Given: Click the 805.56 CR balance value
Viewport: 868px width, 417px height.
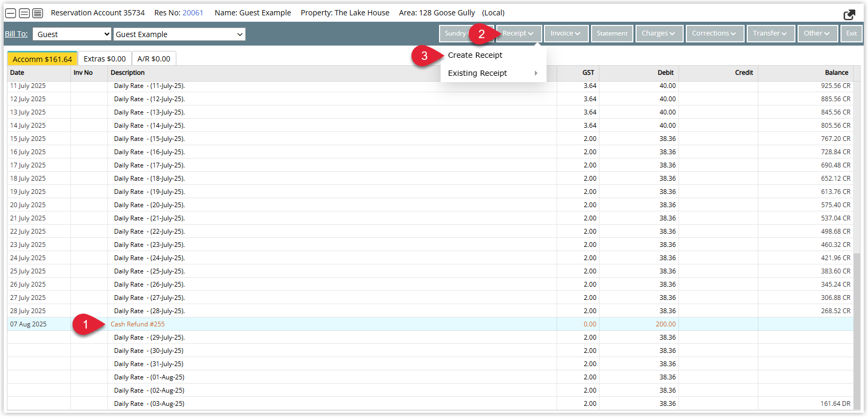Looking at the screenshot, I should coord(836,126).
